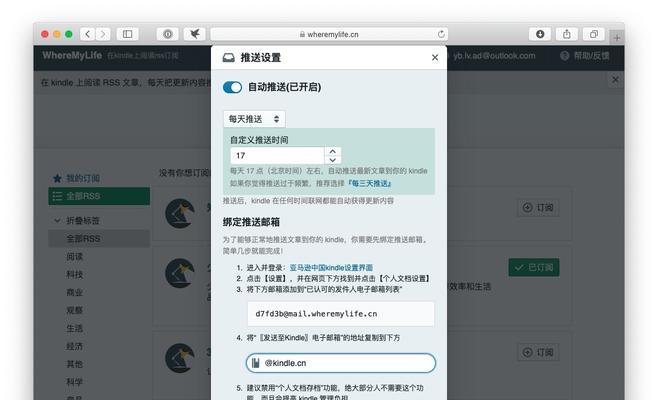Screen dimensions: 658x400
Task: Open the 亚马逊中国kindle设置界面 link
Action: point(330,268)
